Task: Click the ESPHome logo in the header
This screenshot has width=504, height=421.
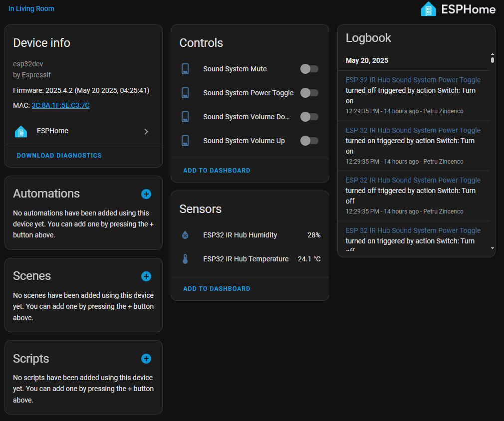Action: [x=458, y=9]
